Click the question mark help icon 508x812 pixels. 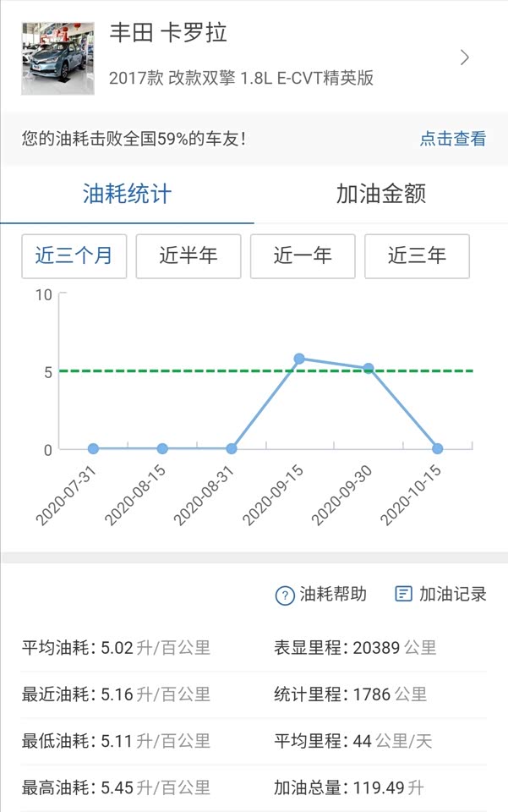(285, 595)
